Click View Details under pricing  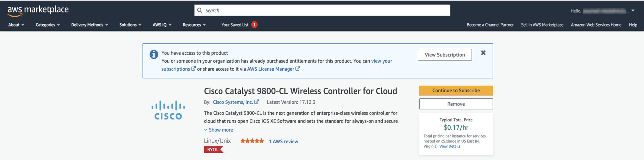click(450, 146)
